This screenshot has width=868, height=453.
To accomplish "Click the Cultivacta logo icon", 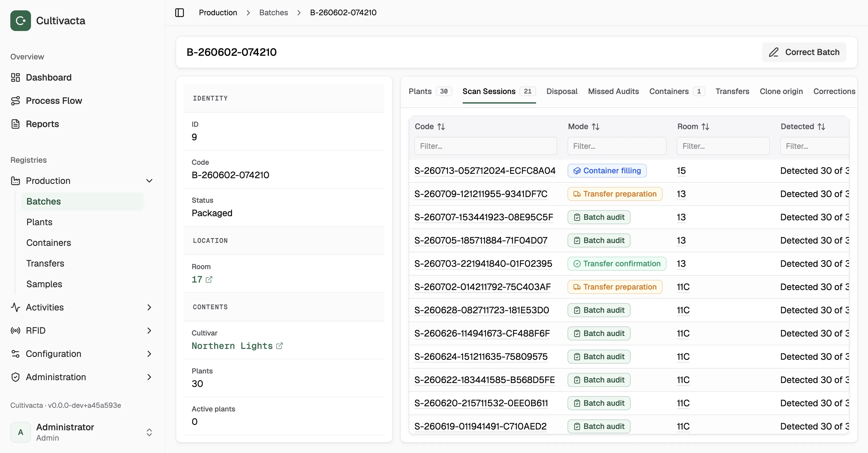I will pos(21,21).
